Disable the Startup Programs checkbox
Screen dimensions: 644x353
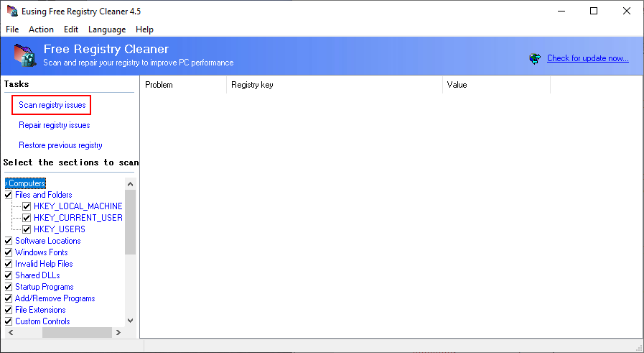click(9, 287)
